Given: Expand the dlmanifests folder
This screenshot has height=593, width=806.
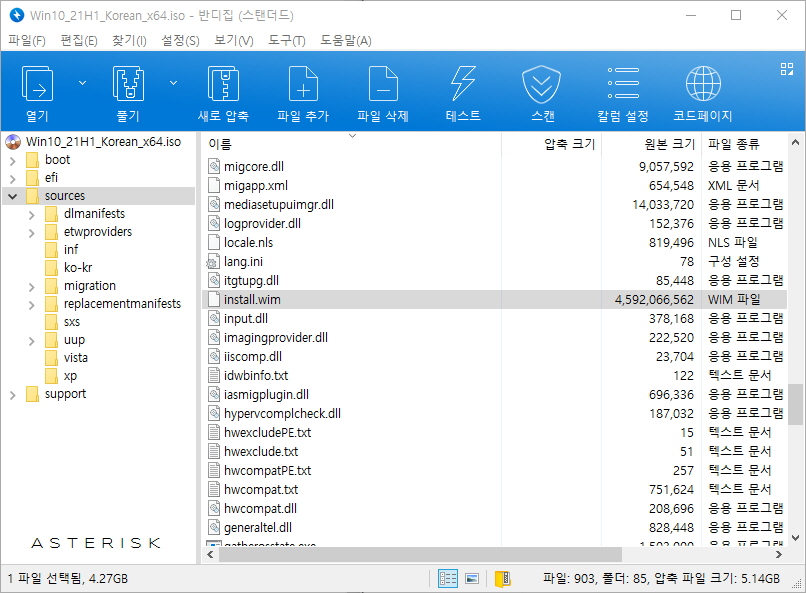Looking at the screenshot, I should point(32,215).
